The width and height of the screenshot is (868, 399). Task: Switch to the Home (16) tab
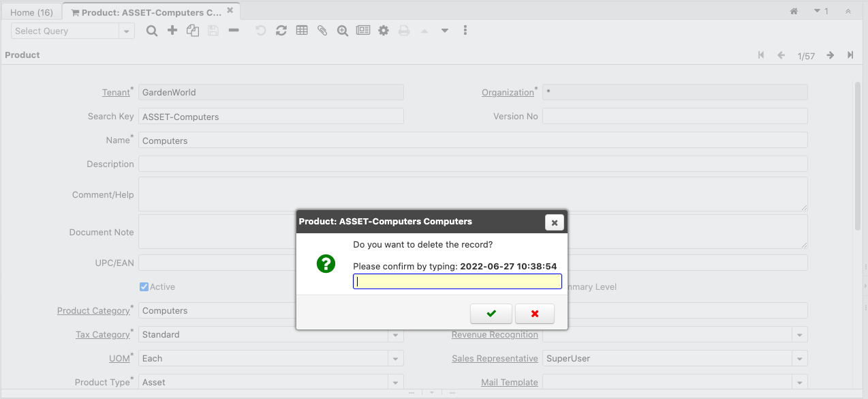coord(31,12)
